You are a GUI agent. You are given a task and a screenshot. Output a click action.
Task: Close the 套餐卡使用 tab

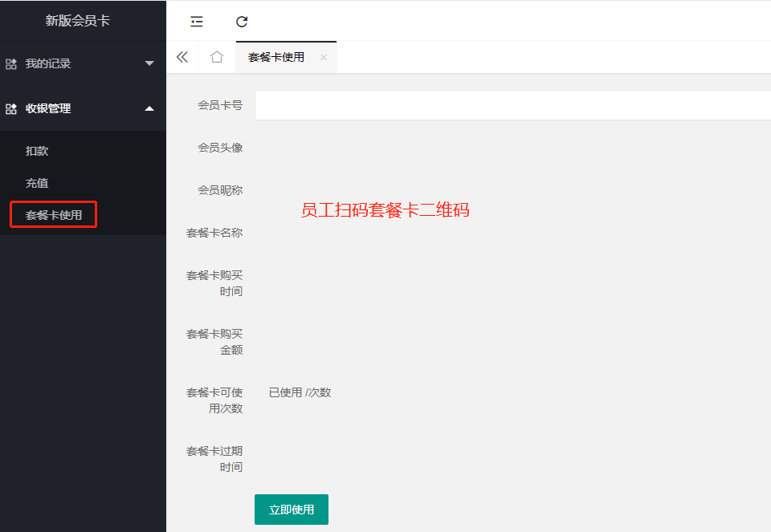point(324,57)
